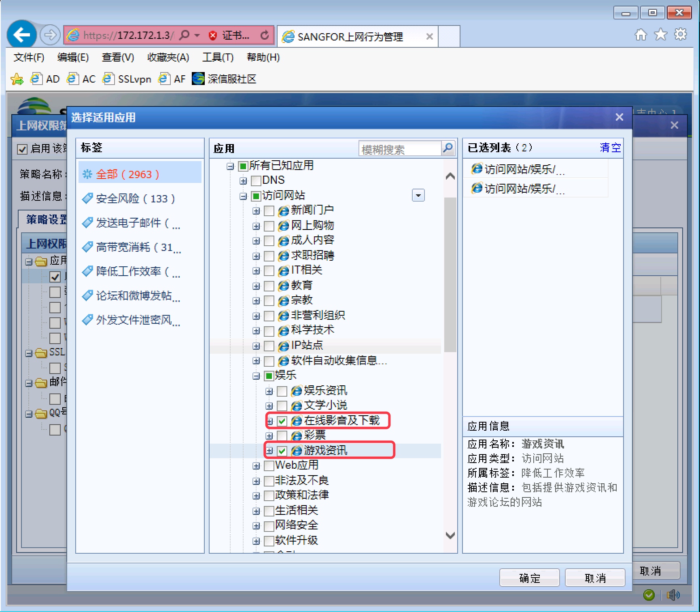Open the browser home icon
700x612 pixels.
coord(641,35)
